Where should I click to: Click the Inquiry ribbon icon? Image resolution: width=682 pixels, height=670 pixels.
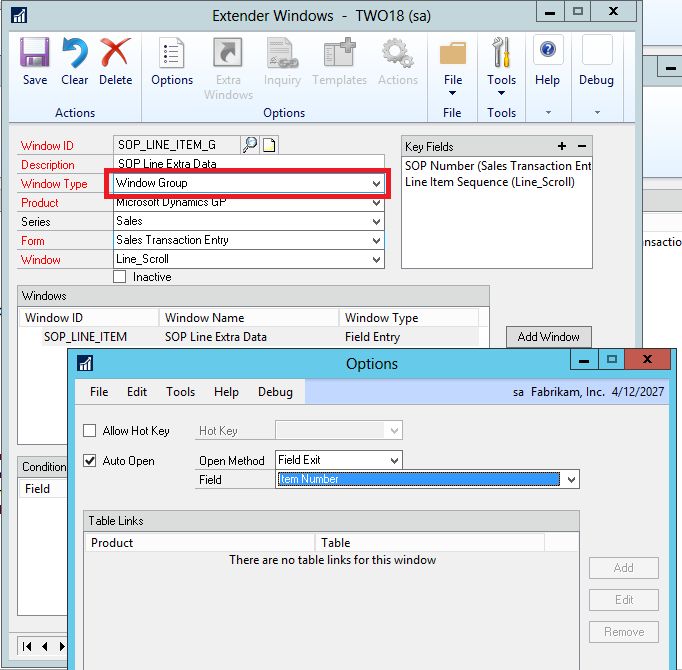click(282, 53)
